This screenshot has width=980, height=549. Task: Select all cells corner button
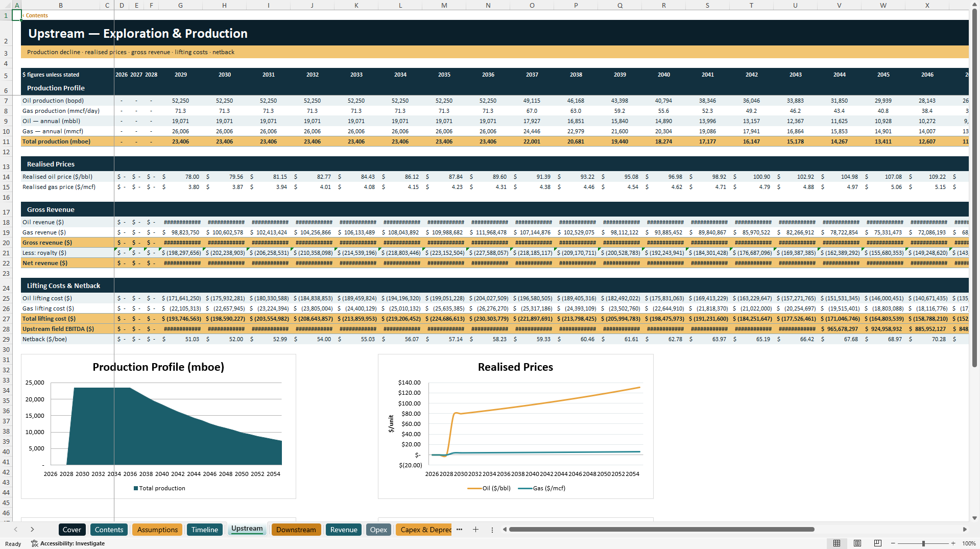click(x=6, y=5)
